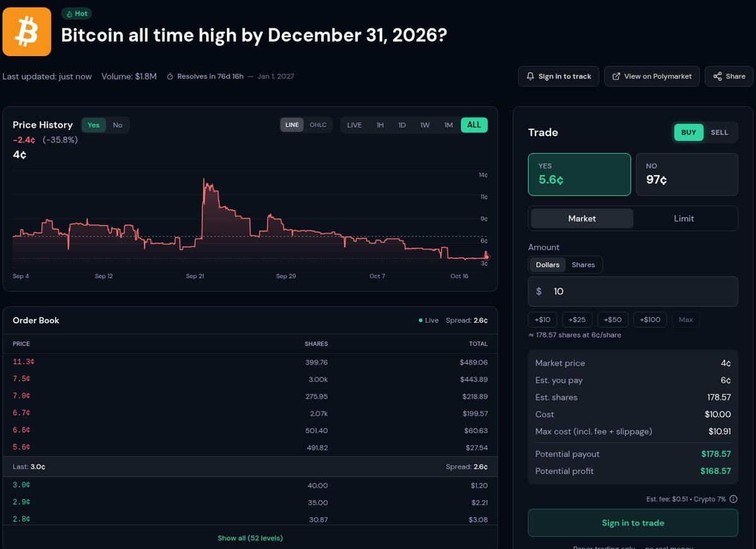Select BUY trade side
Image resolution: width=756 pixels, height=549 pixels.
(x=689, y=132)
